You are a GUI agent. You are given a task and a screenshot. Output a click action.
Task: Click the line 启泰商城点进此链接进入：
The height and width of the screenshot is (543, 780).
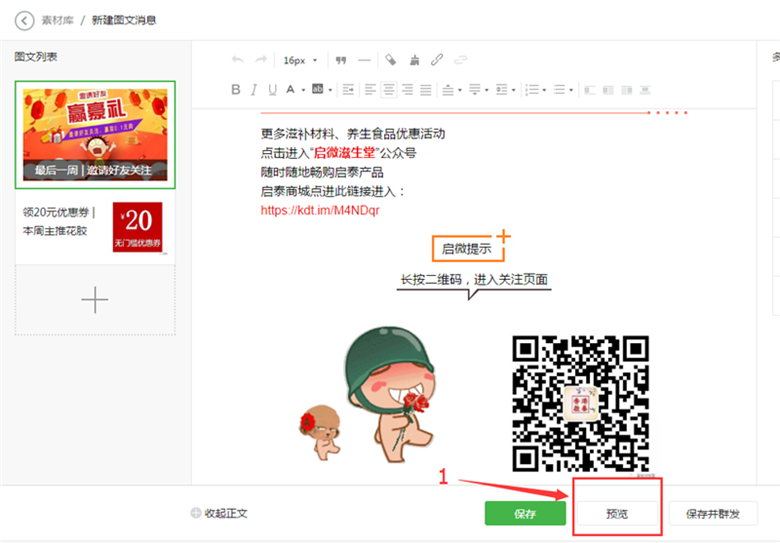[333, 191]
